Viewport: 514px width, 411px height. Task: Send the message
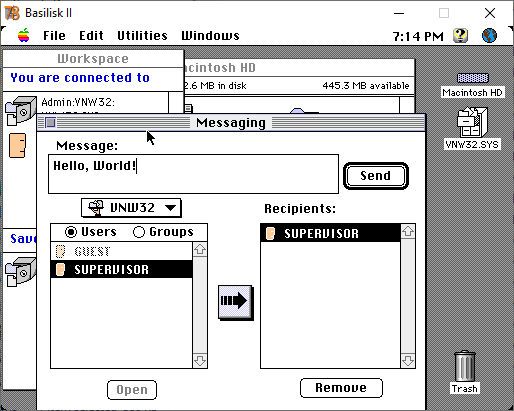point(376,176)
